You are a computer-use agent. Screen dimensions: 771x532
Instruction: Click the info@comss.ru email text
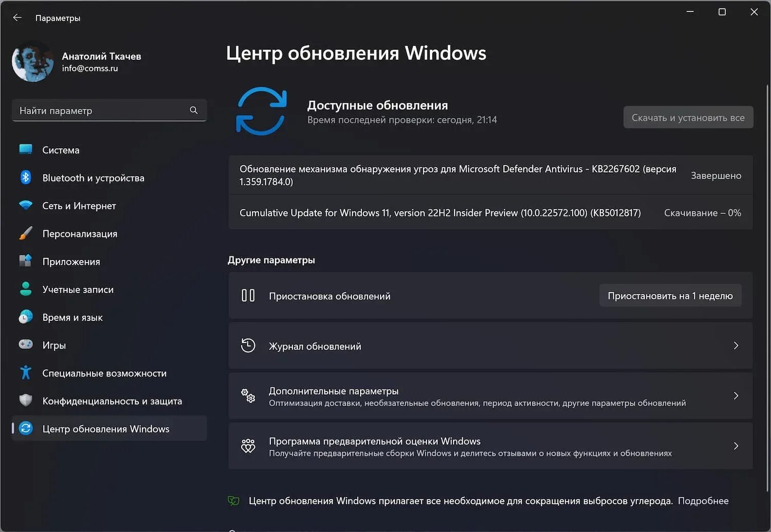pyautogui.click(x=90, y=68)
